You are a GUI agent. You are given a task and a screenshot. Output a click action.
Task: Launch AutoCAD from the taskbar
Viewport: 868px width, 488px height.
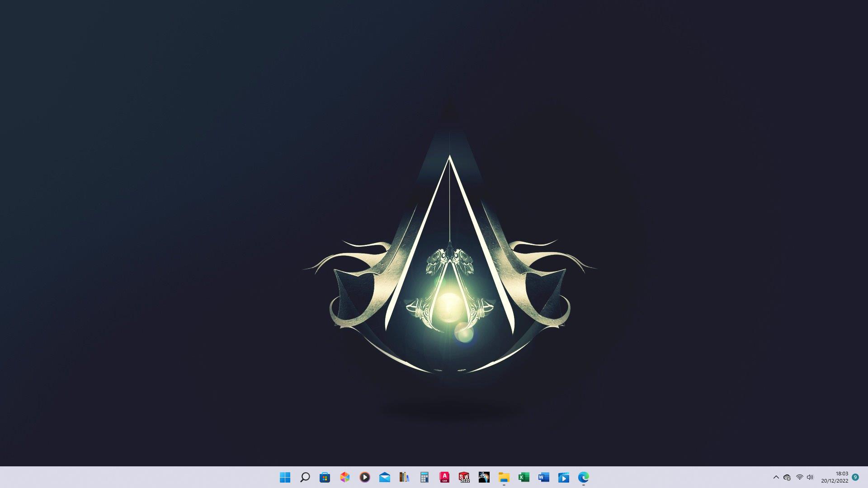tap(444, 477)
